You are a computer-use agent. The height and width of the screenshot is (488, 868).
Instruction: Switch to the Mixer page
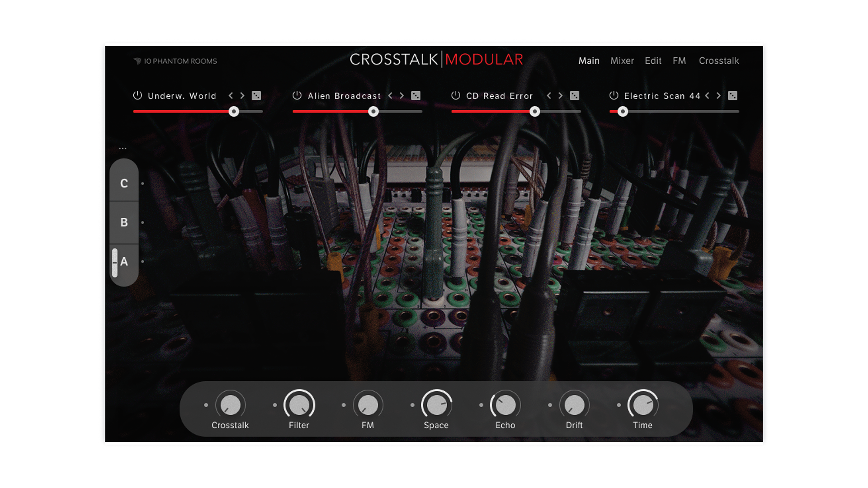tap(622, 61)
